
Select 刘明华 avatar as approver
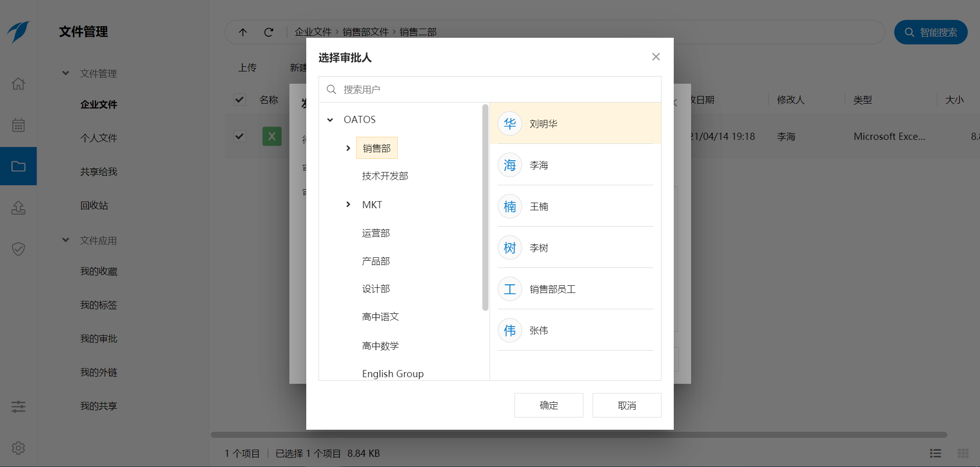(509, 124)
